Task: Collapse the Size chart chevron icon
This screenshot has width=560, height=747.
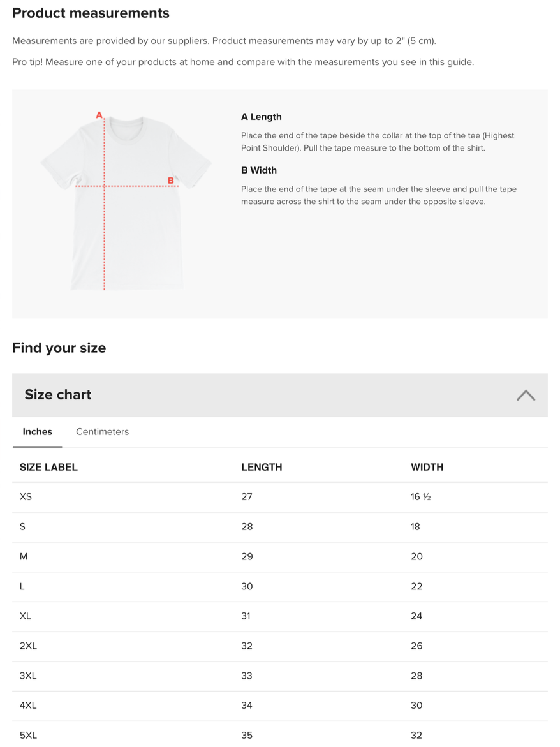Action: click(x=526, y=396)
